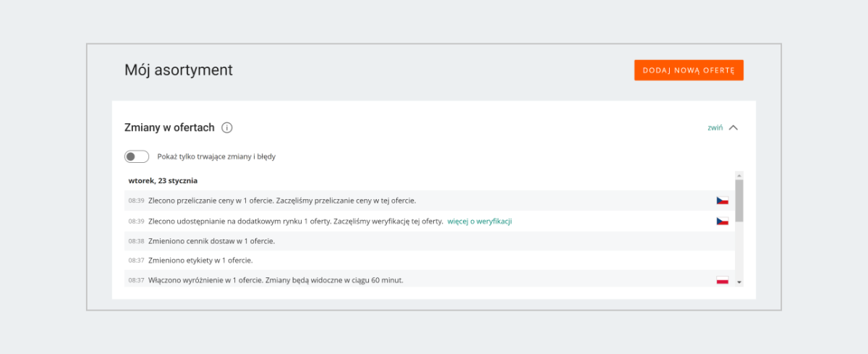The width and height of the screenshot is (868, 354).
Task: Click the info icon beside Zmiany w ofertach
Action: pos(227,128)
